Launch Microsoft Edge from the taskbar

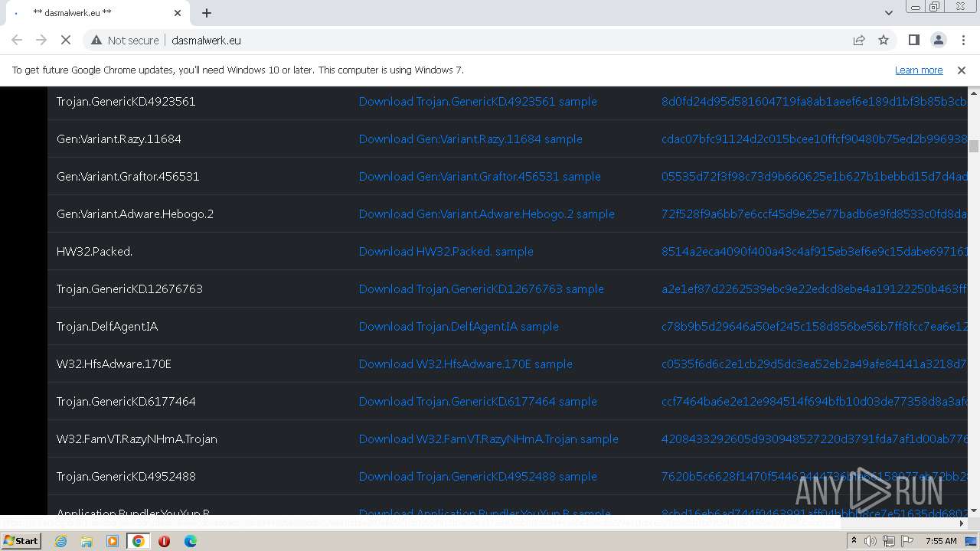point(190,541)
